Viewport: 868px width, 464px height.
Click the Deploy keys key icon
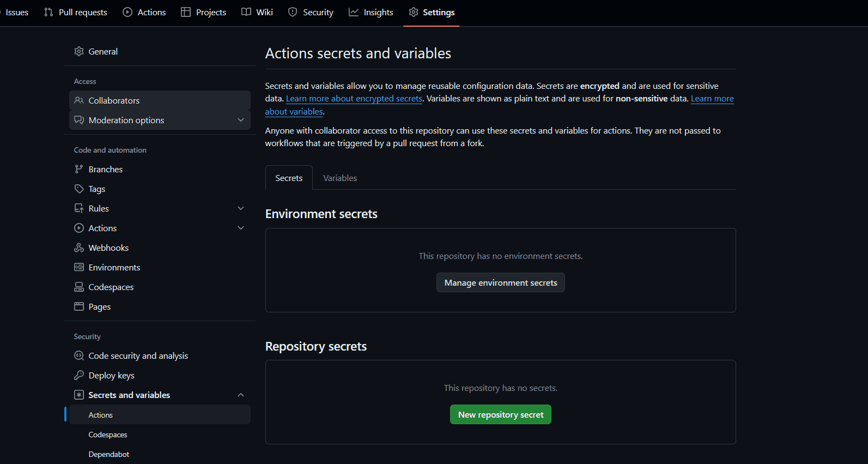(x=79, y=375)
